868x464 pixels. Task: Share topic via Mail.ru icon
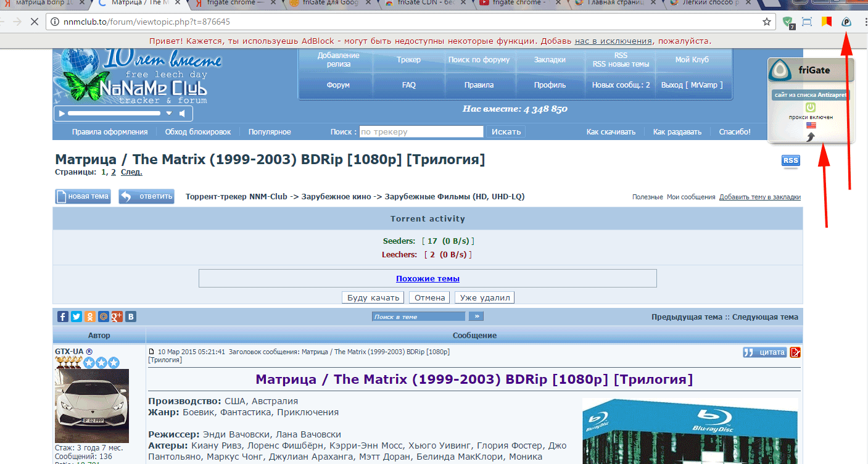click(x=104, y=317)
